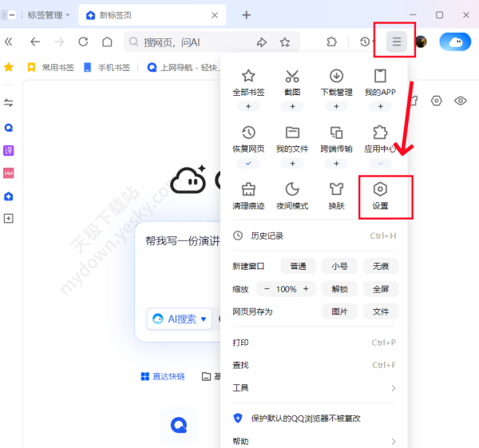The width and height of the screenshot is (479, 448).
Task: Click the 全屏 fullscreen button
Action: pos(381,289)
